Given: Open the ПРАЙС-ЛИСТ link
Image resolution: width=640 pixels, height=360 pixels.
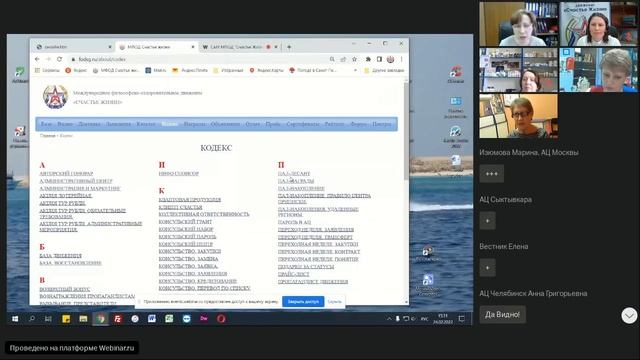Looking at the screenshot, I should coord(293,274).
